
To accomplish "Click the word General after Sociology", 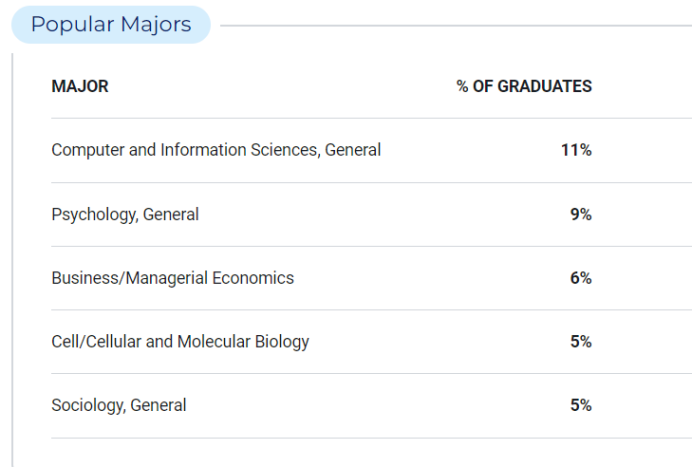I will pos(158,405).
